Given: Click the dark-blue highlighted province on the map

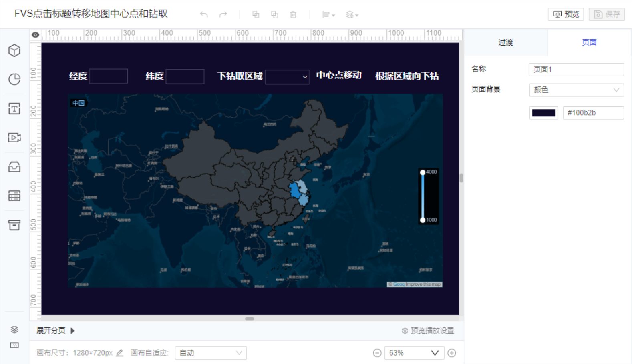Looking at the screenshot, I should 295,190.
